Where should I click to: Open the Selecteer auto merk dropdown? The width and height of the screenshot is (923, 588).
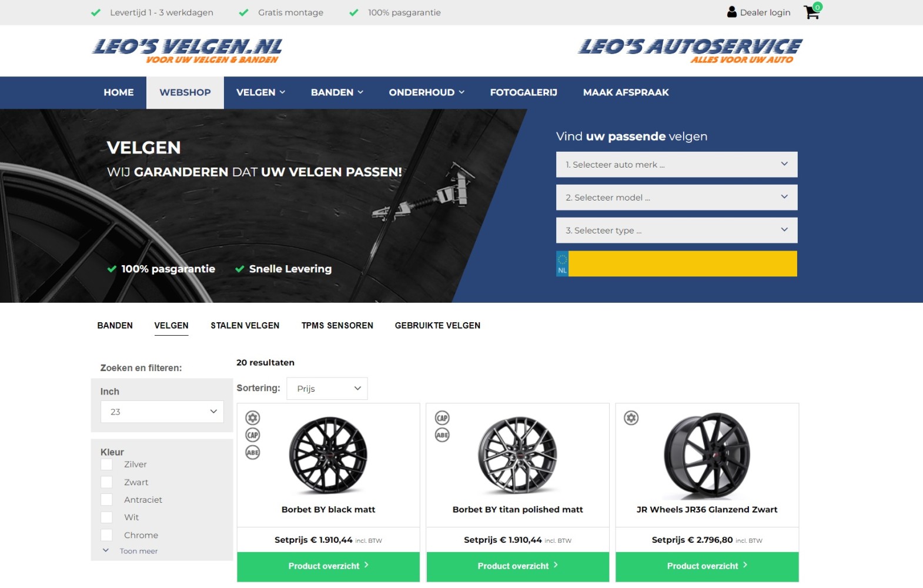point(677,165)
